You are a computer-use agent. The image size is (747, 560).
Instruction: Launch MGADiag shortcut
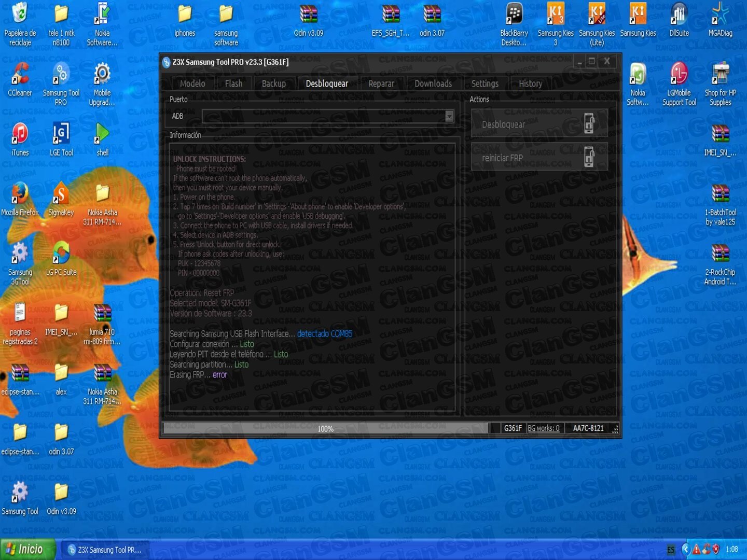coord(721,21)
